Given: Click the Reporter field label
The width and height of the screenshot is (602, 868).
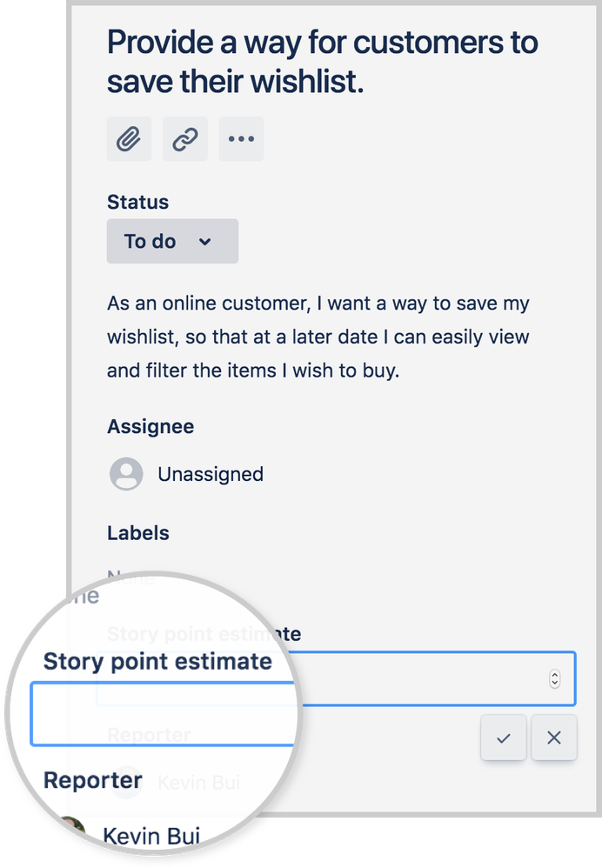Looking at the screenshot, I should (92, 780).
